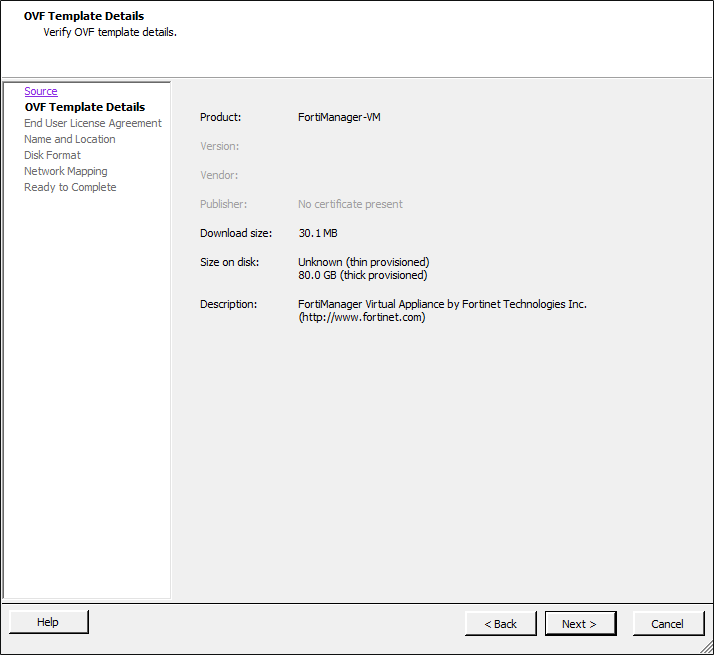Click the Size on disk: label
The height and width of the screenshot is (655, 714).
pyautogui.click(x=230, y=262)
